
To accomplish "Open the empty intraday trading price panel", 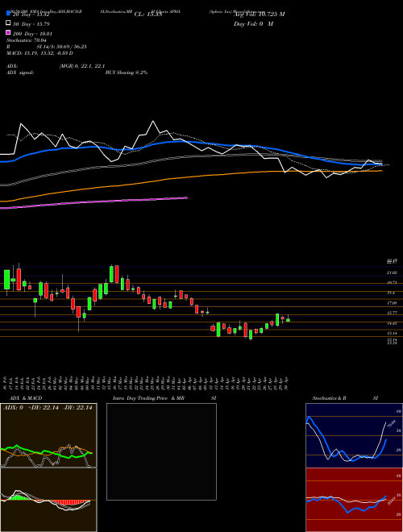I will 161,451.
